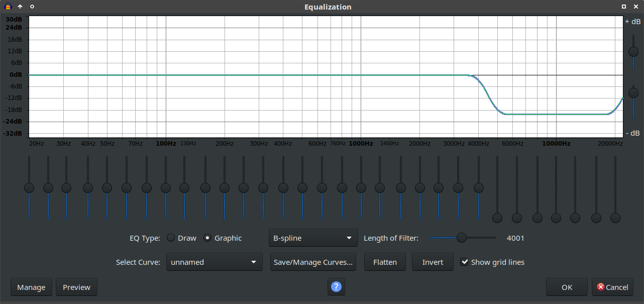Open the B-spline interpolation dropdown
Image resolution: width=644 pixels, height=304 pixels.
click(x=313, y=238)
